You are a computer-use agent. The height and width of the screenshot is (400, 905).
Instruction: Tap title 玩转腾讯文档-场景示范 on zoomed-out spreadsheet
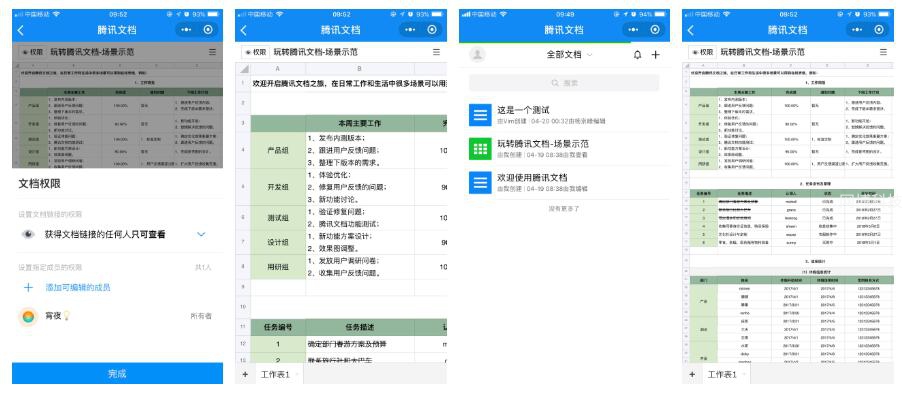pos(762,52)
